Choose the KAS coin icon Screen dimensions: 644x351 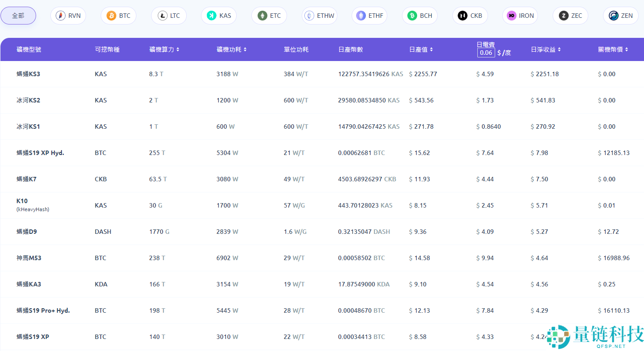click(211, 16)
